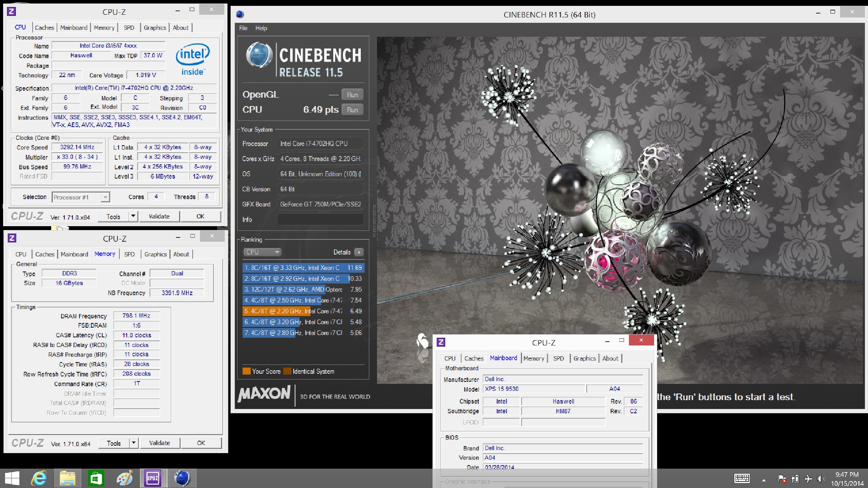Click the Identical System color swatch
The height and width of the screenshot is (488, 868).
pyautogui.click(x=287, y=371)
